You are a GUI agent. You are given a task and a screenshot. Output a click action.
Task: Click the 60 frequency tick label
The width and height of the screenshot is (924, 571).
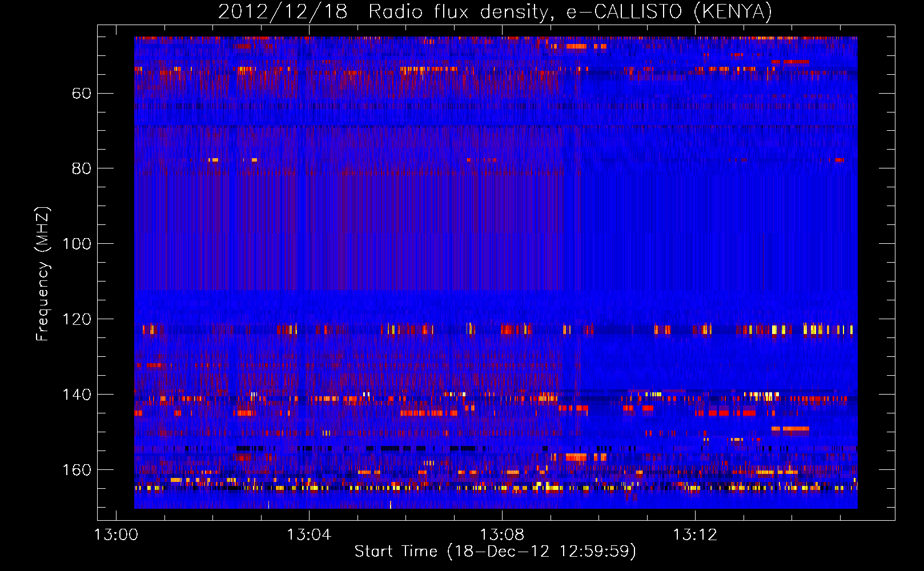point(81,93)
